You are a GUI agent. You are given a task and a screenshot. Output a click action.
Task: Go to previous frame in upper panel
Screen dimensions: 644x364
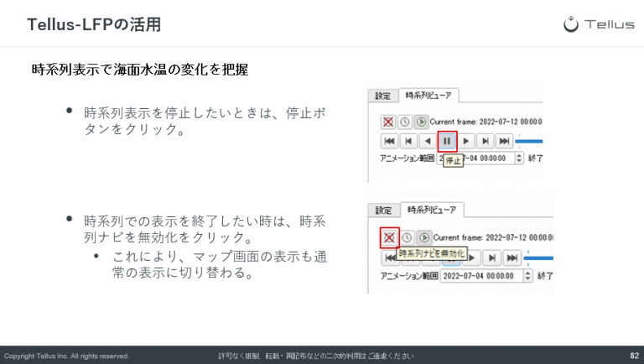[408, 142]
